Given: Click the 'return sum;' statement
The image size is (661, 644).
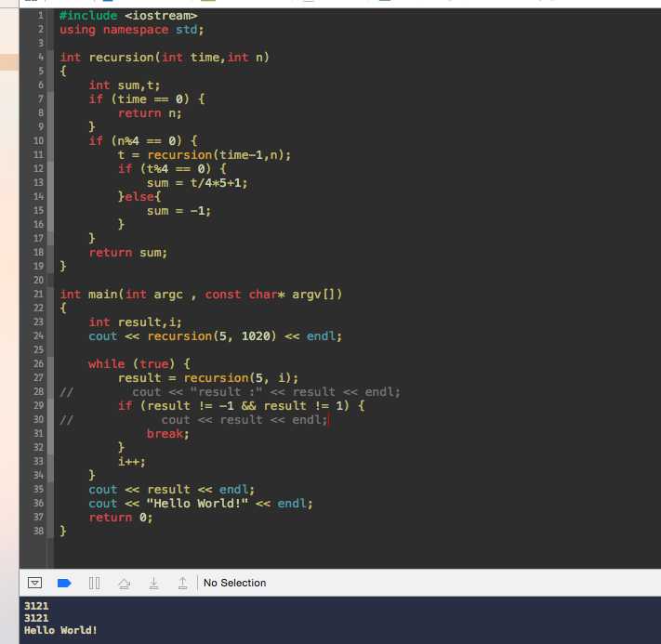Looking at the screenshot, I should click(128, 253).
